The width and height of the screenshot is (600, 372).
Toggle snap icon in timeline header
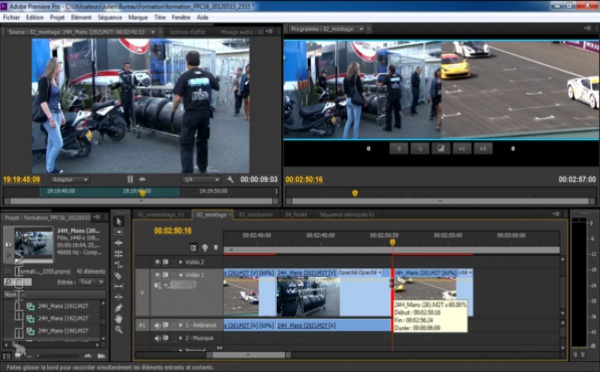(x=193, y=248)
